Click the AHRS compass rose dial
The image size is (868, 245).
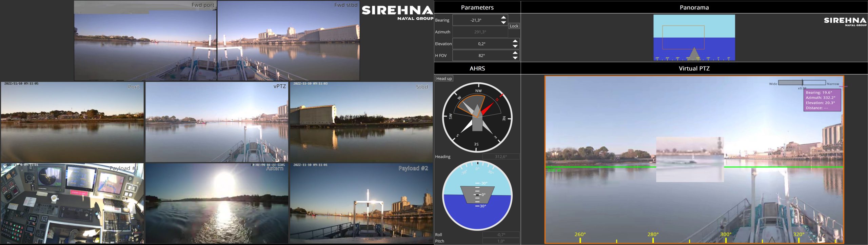477,117
